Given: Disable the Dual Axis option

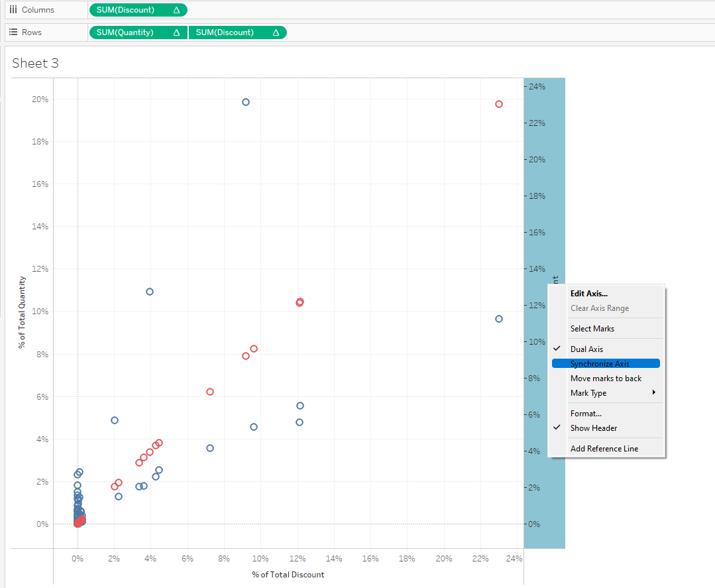Looking at the screenshot, I should (587, 349).
